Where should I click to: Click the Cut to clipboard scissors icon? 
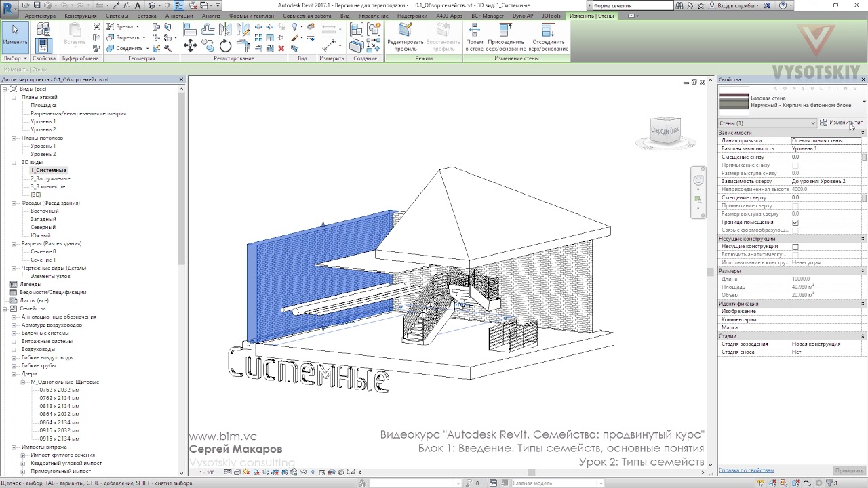point(96,27)
